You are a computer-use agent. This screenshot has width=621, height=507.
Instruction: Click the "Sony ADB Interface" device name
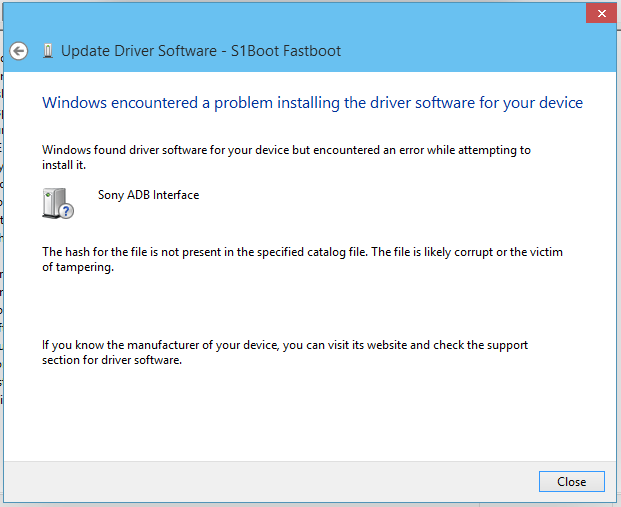pyautogui.click(x=149, y=195)
